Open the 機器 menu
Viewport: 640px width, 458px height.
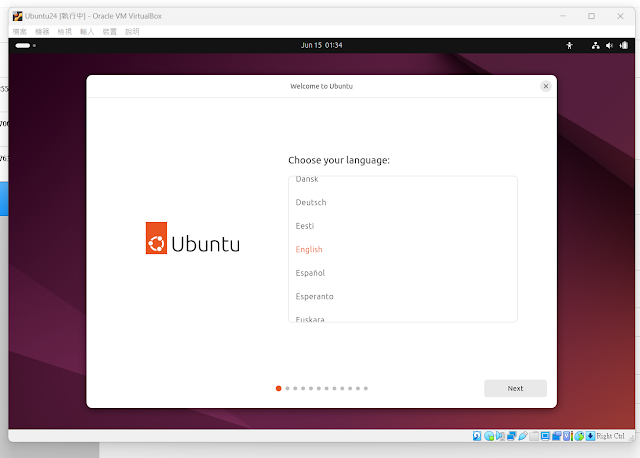pyautogui.click(x=42, y=31)
